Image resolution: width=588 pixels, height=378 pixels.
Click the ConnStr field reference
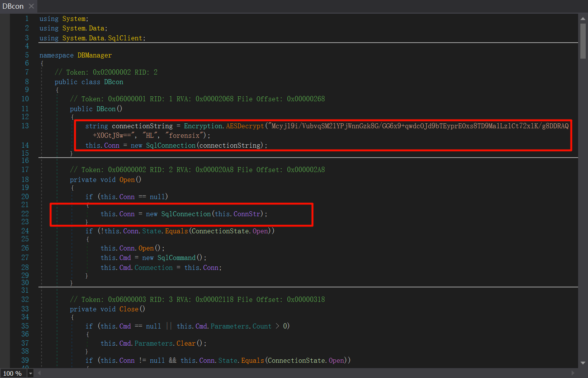pyautogui.click(x=247, y=214)
